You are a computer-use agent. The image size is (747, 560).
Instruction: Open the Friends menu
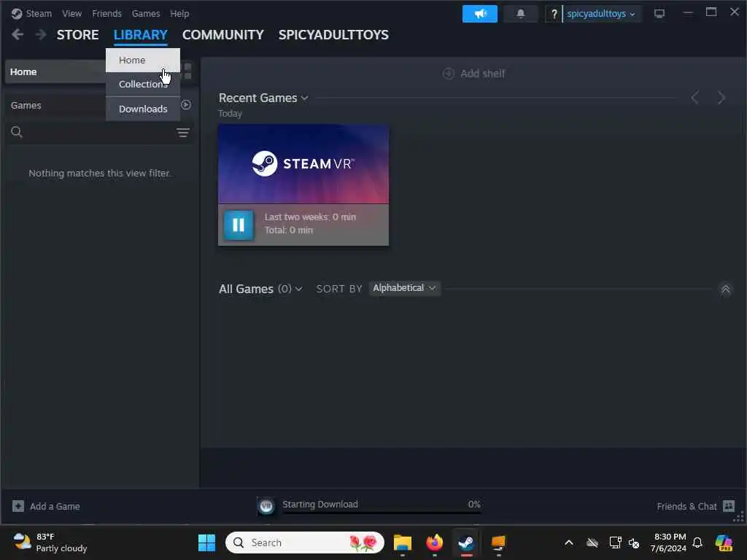pyautogui.click(x=107, y=13)
